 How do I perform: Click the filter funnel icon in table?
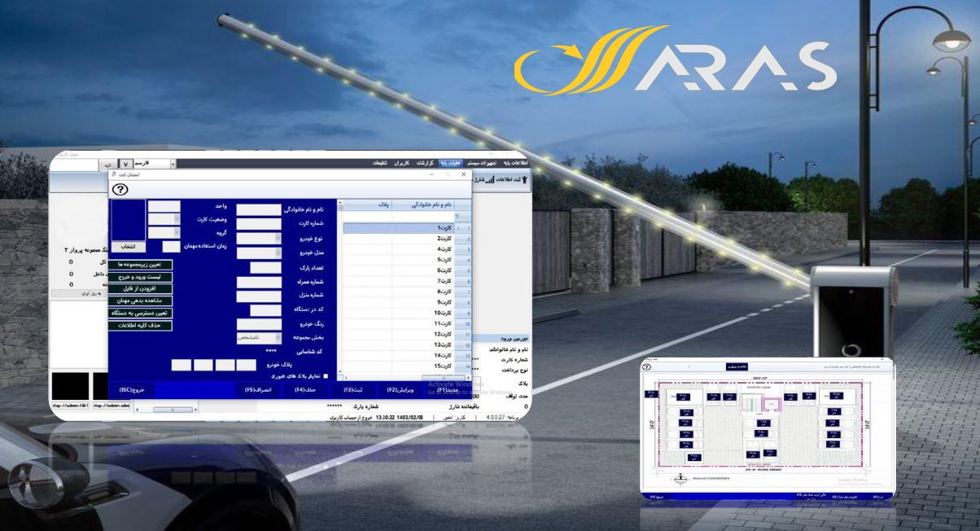click(457, 217)
